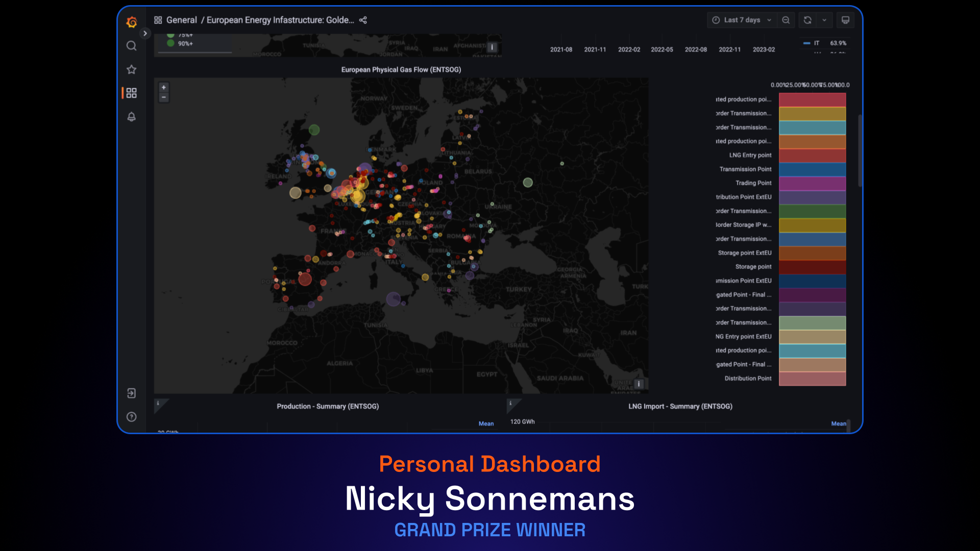The image size is (980, 551).
Task: Expand the sidebar with the arrow chevron
Action: tap(145, 33)
